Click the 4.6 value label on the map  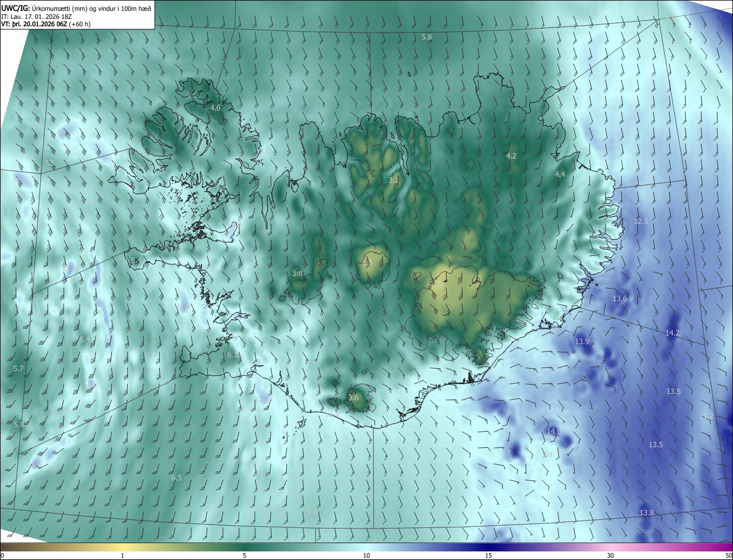pyautogui.click(x=215, y=108)
